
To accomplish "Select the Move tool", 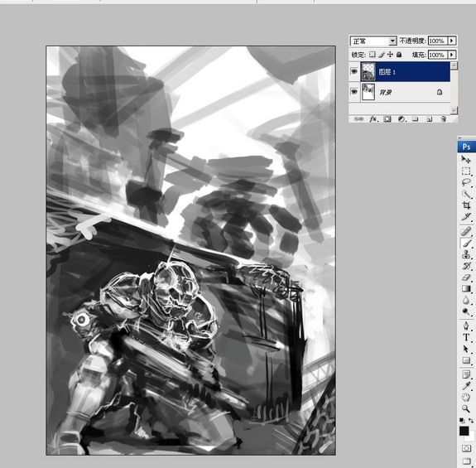I will 466,159.
